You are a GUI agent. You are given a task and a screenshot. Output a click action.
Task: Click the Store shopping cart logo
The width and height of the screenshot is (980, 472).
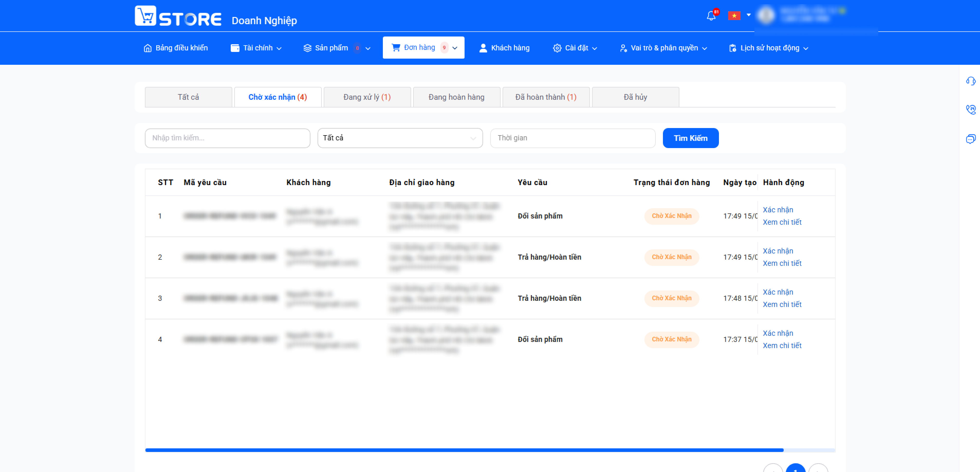tap(145, 16)
